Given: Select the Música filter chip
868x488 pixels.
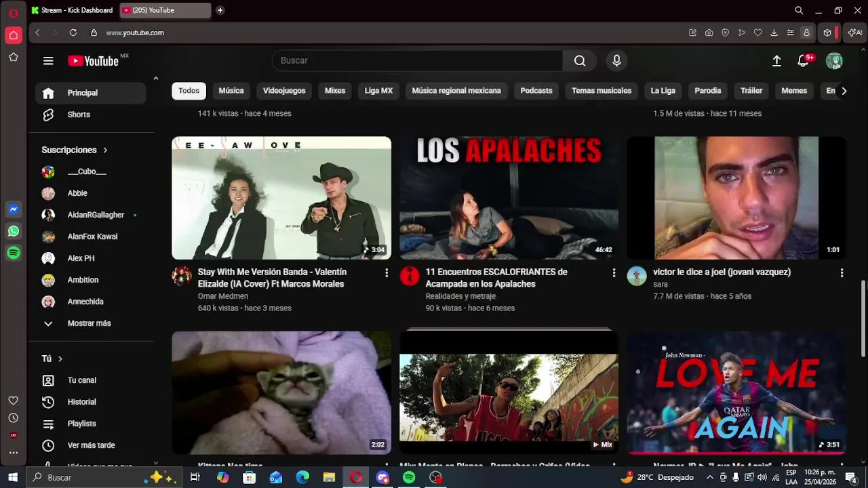Looking at the screenshot, I should (x=231, y=91).
